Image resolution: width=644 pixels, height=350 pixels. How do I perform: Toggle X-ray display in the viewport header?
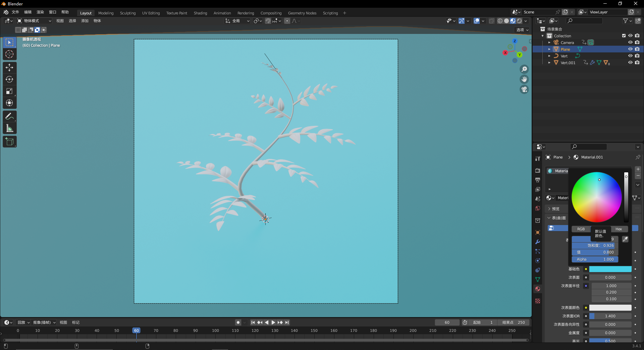click(x=491, y=21)
